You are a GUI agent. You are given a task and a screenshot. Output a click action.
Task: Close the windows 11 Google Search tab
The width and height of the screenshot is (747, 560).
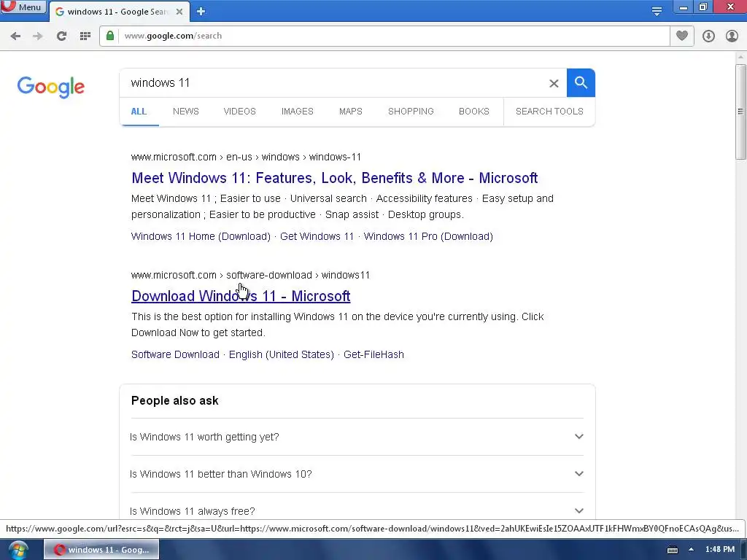pos(179,12)
